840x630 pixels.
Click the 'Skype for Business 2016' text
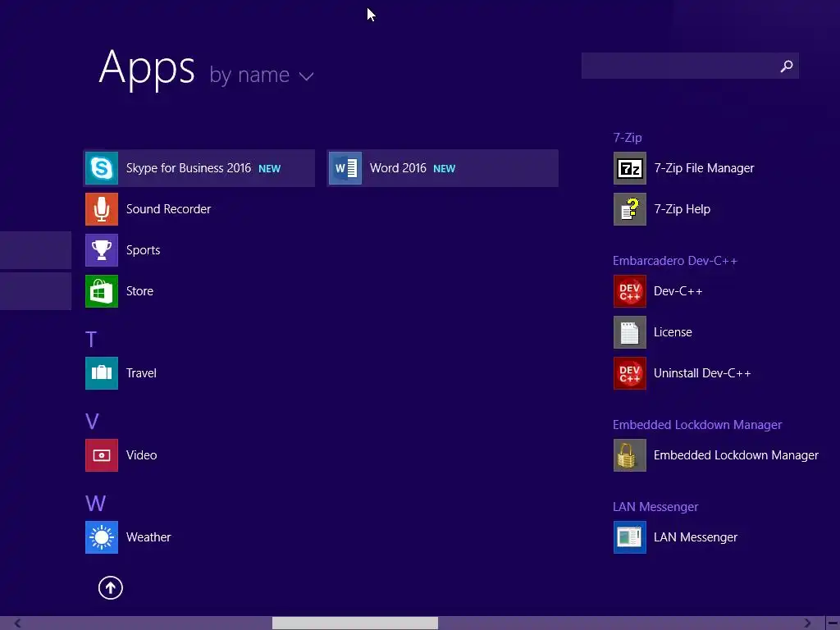189,168
